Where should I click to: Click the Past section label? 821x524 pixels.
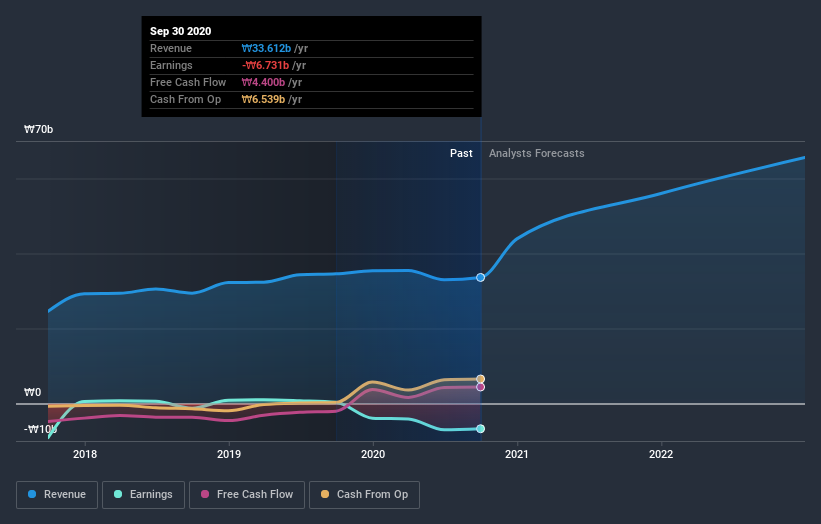point(461,153)
